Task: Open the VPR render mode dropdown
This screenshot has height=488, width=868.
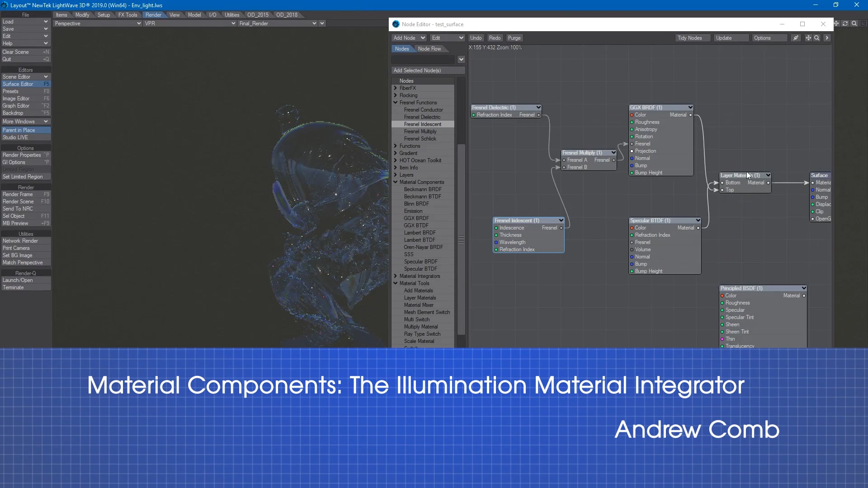Action: (190, 23)
